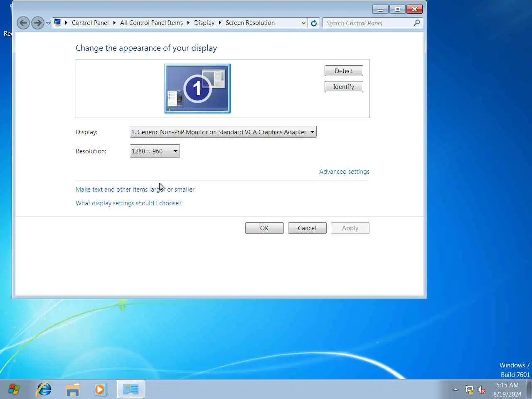Click the search magnifier icon
532x399 pixels.
[417, 23]
